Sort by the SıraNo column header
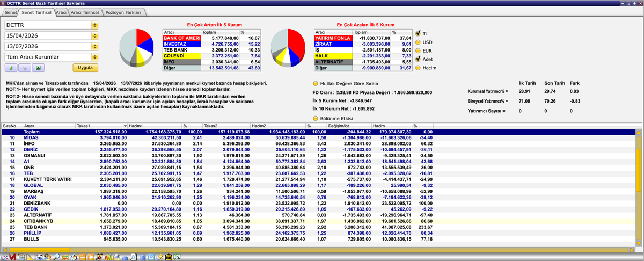 pos(11,125)
